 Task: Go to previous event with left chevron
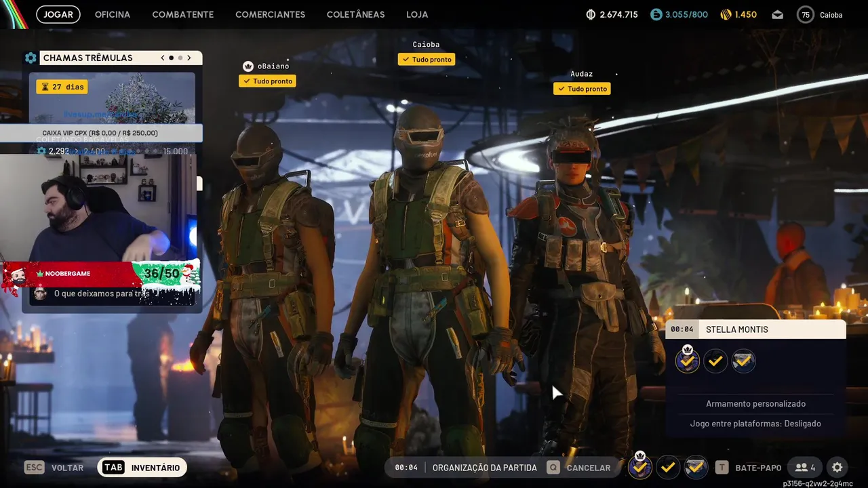(163, 58)
